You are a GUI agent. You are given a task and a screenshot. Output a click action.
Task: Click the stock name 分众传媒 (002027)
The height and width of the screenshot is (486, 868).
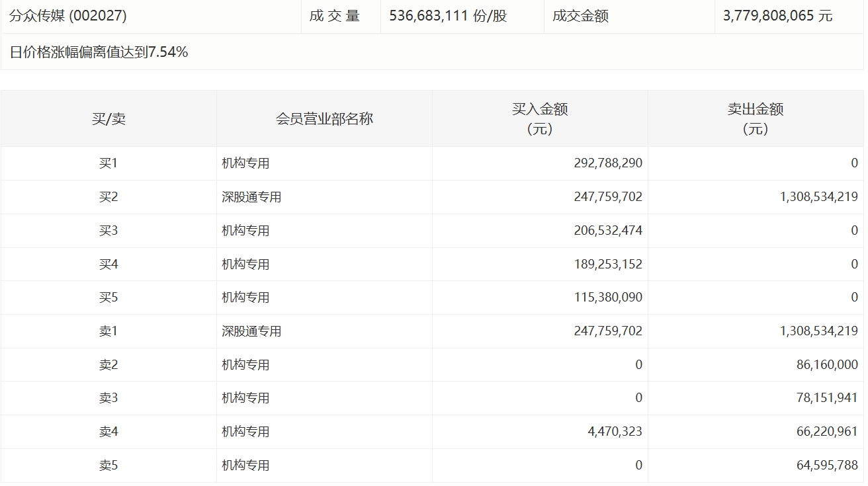coord(68,17)
